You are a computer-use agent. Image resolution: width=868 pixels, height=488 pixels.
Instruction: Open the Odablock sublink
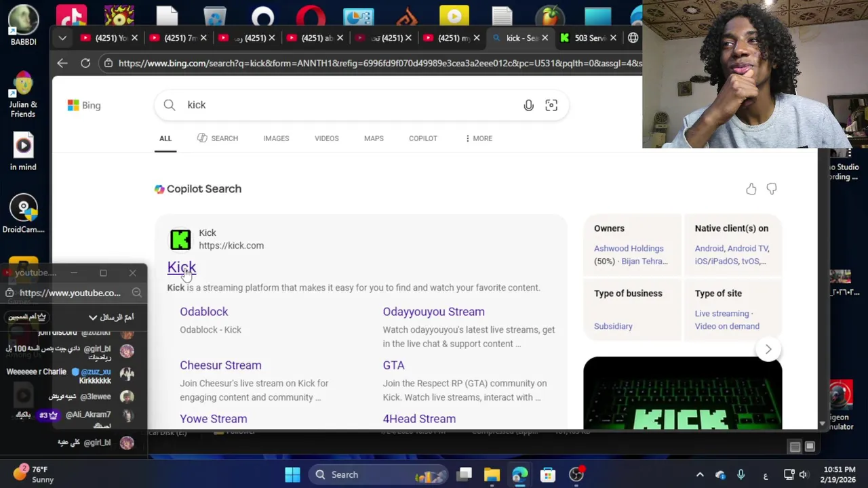pyautogui.click(x=203, y=312)
